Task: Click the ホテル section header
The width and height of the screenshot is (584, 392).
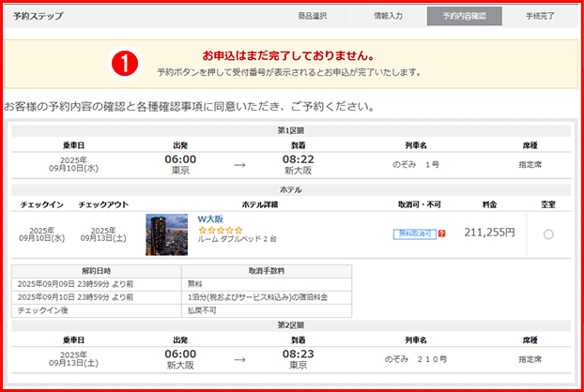Action: point(291,190)
